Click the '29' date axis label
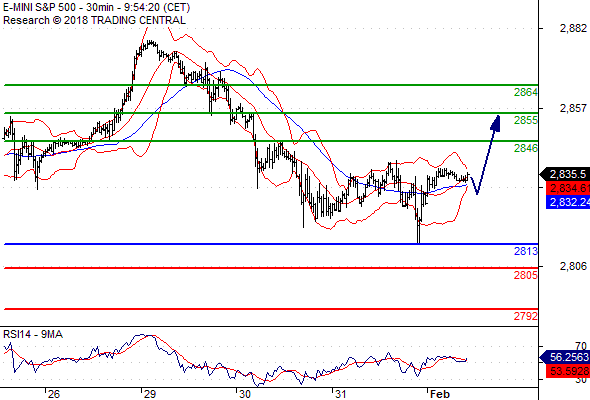The image size is (590, 400). point(149,394)
